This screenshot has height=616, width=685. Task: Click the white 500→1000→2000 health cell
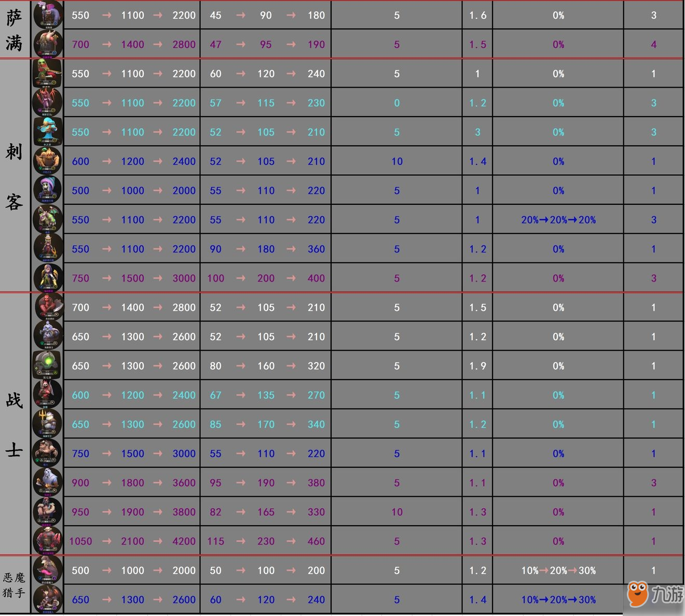133,570
